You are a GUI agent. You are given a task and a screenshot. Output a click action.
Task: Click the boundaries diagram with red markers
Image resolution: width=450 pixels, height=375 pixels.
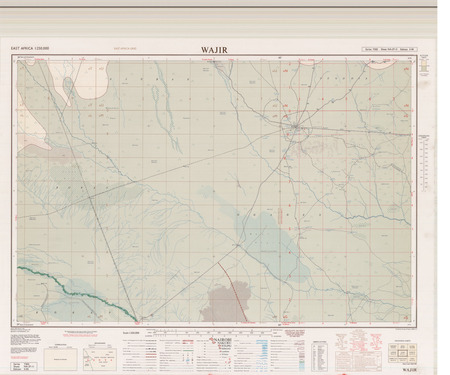click(x=100, y=359)
